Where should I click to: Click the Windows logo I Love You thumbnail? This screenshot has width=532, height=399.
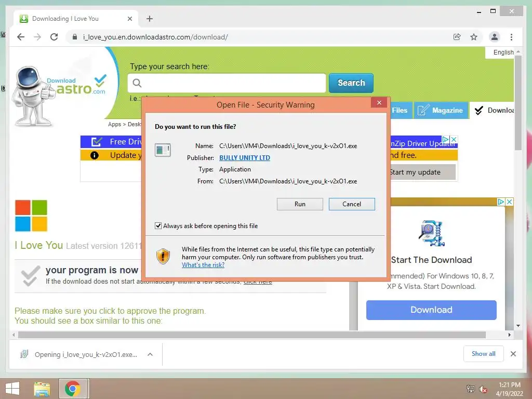coord(31,216)
